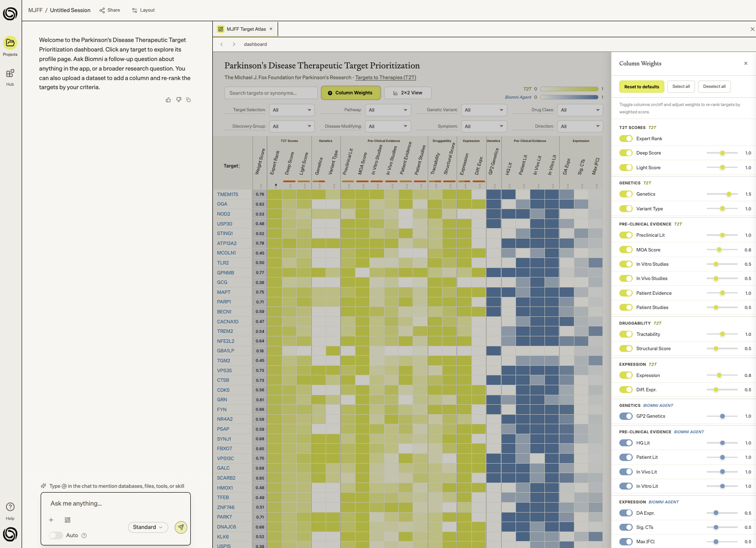Click the sort arrow under Weight Score column

point(261,186)
